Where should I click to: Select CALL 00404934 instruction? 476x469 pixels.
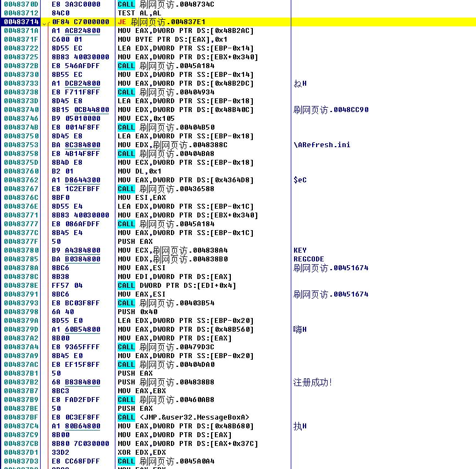pos(166,92)
